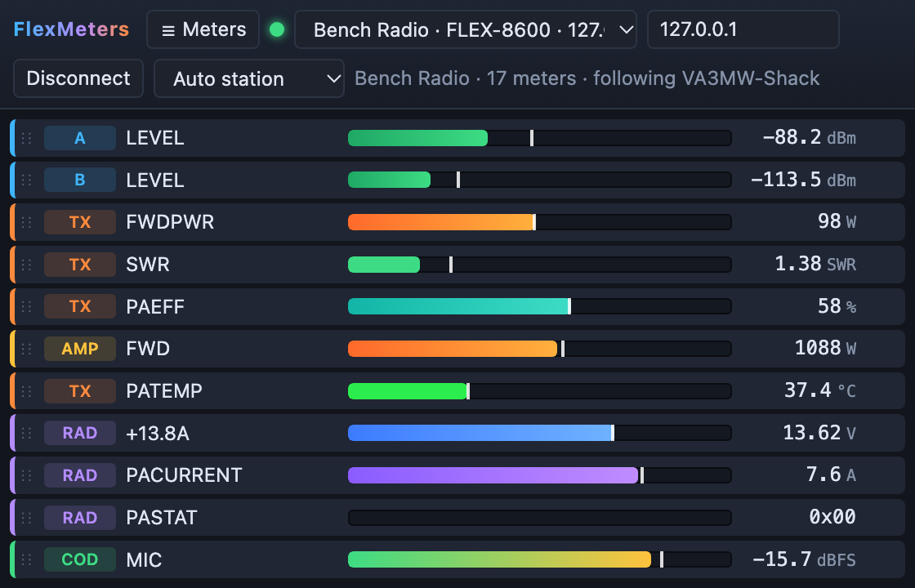Click the SWR meter bar
The width and height of the screenshot is (915, 588).
(540, 265)
